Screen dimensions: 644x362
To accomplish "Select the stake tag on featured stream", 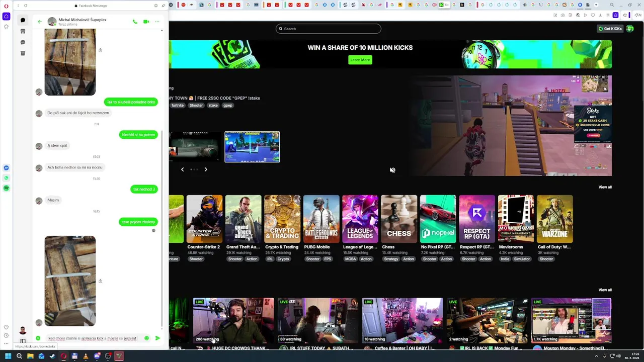I will coord(213,106).
